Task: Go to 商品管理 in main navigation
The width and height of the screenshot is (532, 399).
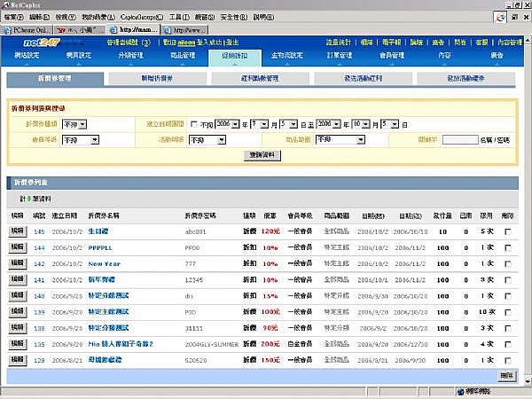Action: tap(183, 55)
